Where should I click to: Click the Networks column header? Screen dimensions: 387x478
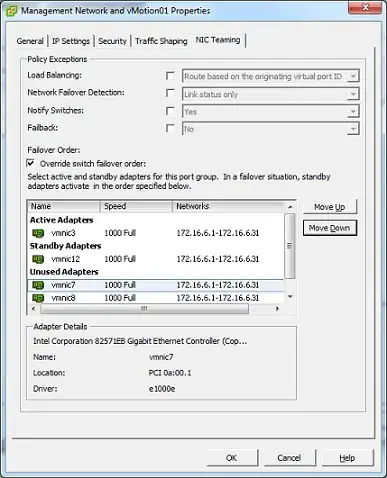tap(229, 206)
